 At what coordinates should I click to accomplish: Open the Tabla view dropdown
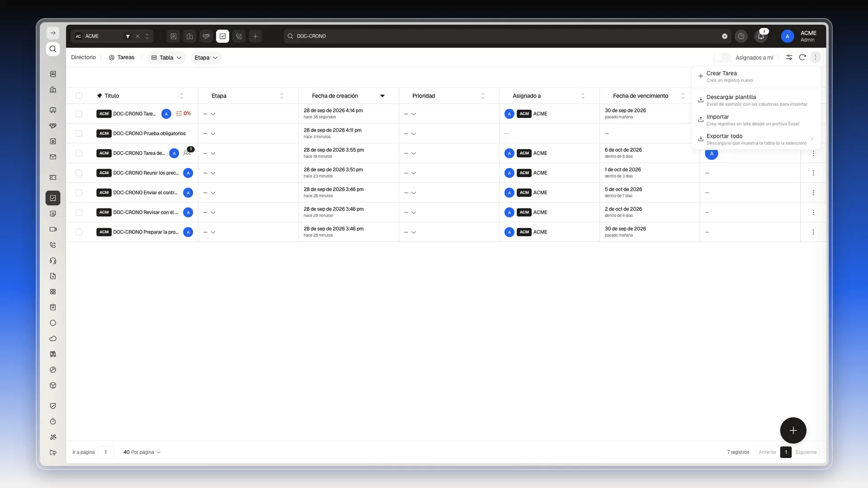[x=166, y=57]
